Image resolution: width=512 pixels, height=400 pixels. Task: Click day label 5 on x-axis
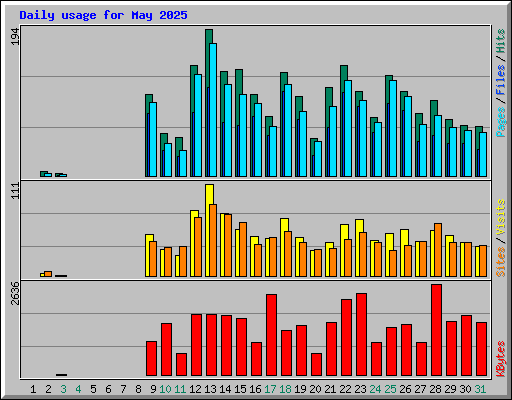click(93, 389)
